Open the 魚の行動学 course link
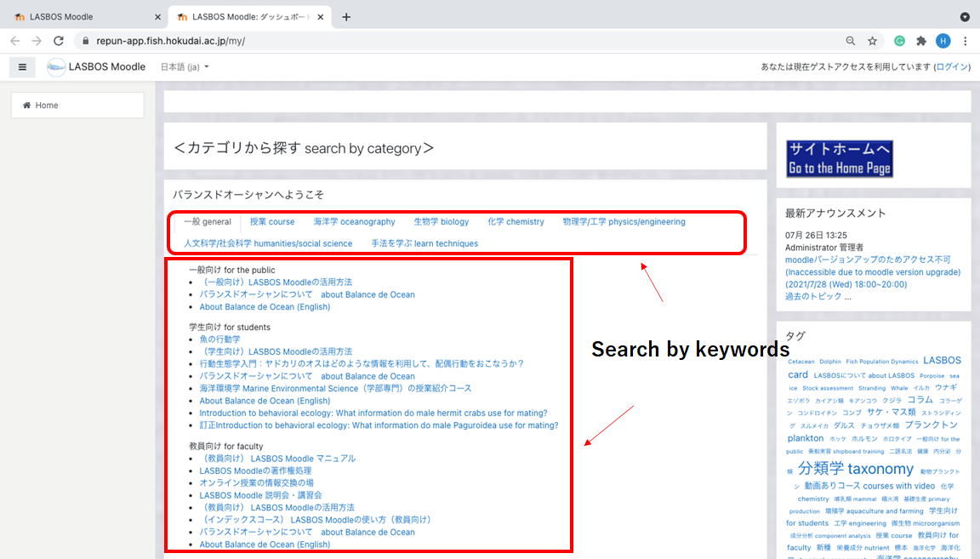 tap(219, 339)
